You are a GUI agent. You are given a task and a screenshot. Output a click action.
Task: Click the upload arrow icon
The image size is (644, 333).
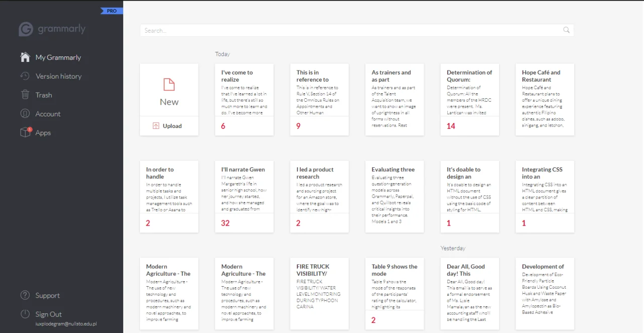tap(156, 126)
